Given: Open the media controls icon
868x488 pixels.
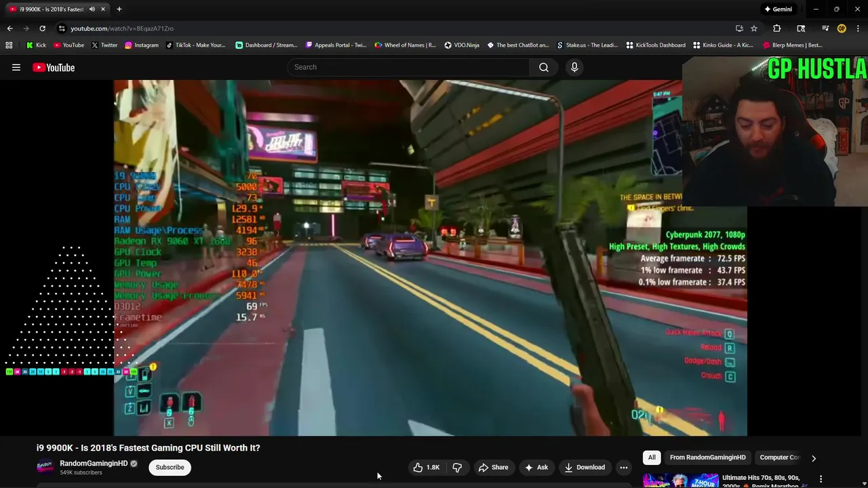Looking at the screenshot, I should pos(825,28).
